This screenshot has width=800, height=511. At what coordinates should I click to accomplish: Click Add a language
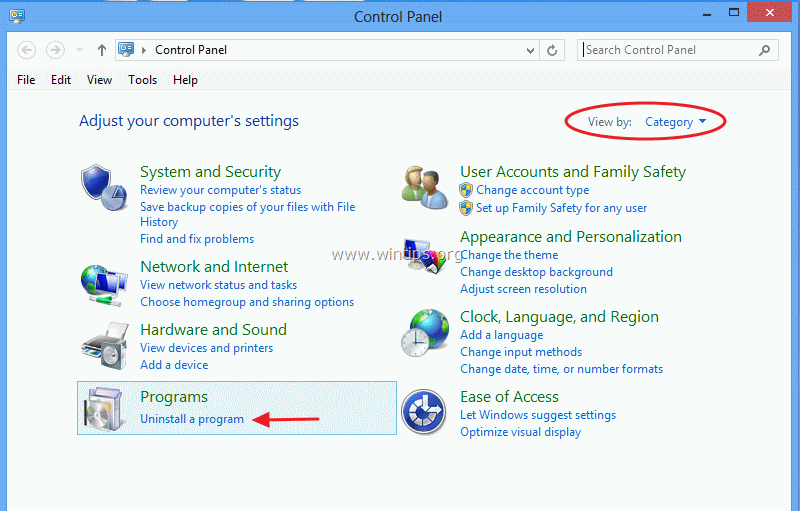click(x=502, y=336)
